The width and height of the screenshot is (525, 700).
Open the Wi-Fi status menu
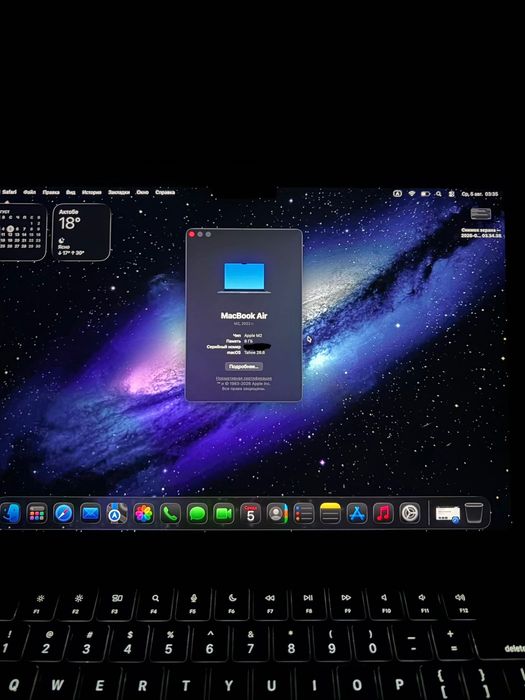pyautogui.click(x=412, y=194)
